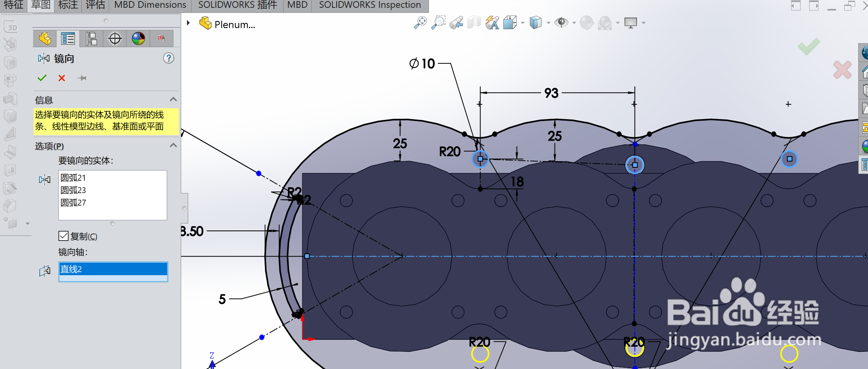Open the SOLIDWORKS Inspection manager tab
The image size is (868, 369).
tap(161, 39)
